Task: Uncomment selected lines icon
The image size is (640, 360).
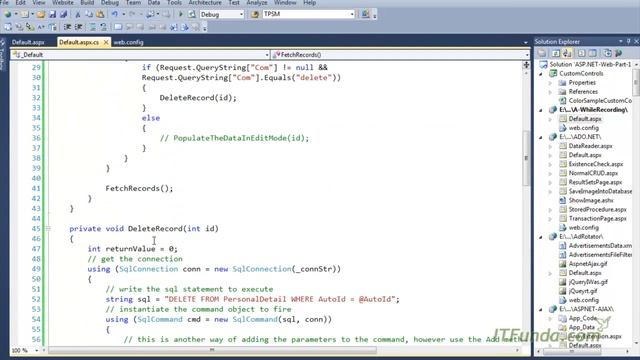Action: tap(104, 27)
